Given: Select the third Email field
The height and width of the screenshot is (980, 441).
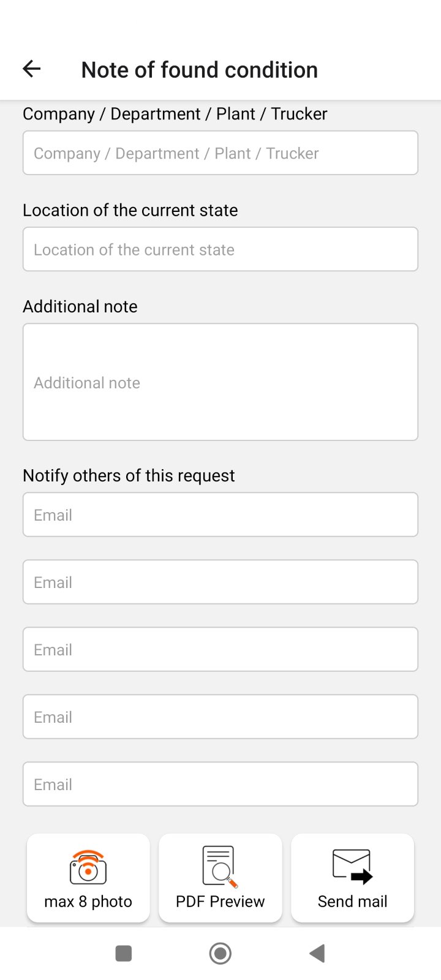Looking at the screenshot, I should pos(221,650).
